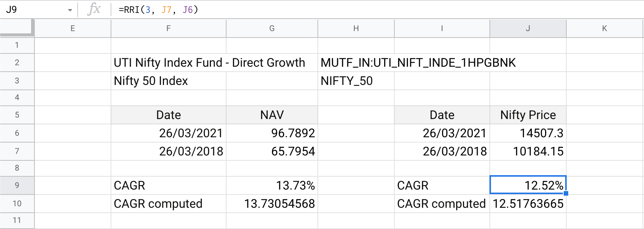644x229 pixels.
Task: Click Nifty price 10184.15
Action: (528, 151)
